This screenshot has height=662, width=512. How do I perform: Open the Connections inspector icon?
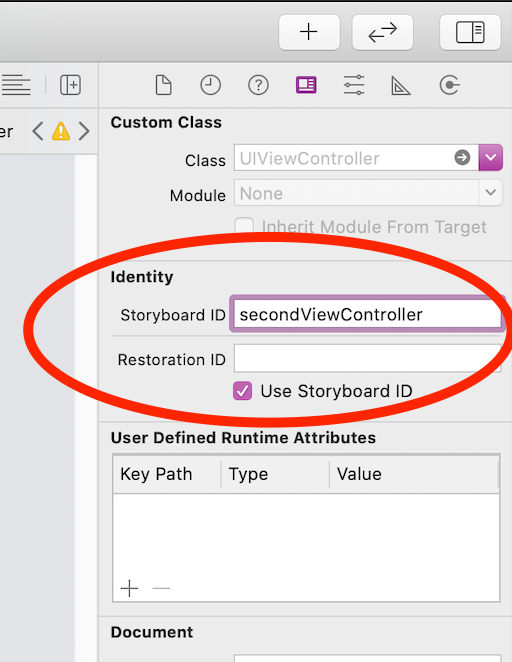pyautogui.click(x=449, y=85)
